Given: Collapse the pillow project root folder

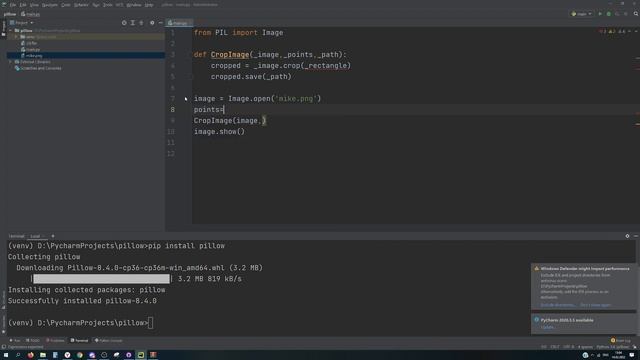Looking at the screenshot, I should point(11,31).
